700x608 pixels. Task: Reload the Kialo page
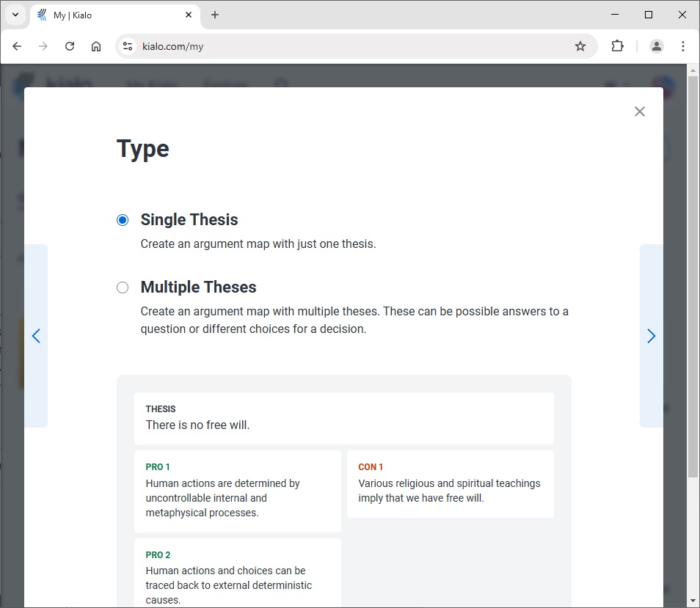point(70,46)
